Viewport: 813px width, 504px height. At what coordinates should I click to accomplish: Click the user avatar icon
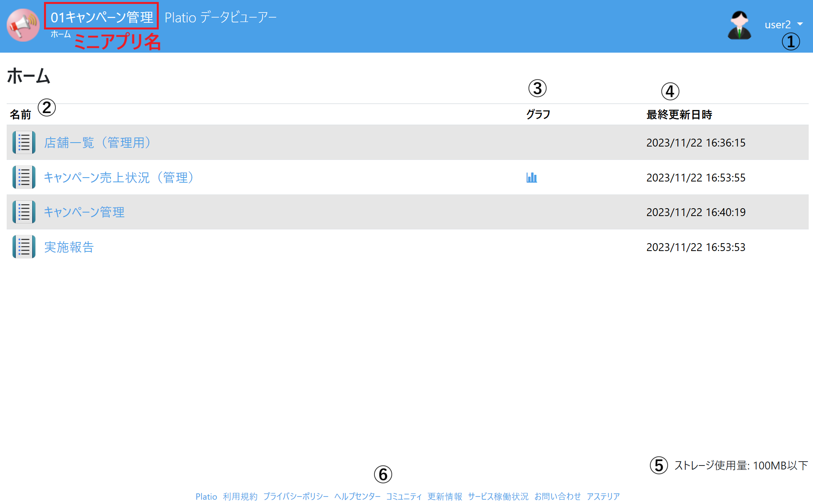[740, 25]
